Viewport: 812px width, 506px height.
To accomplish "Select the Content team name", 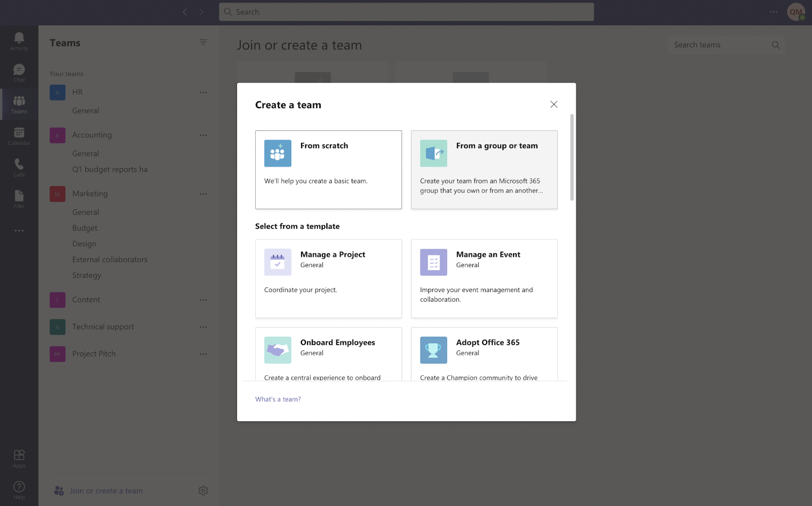I will 86,300.
